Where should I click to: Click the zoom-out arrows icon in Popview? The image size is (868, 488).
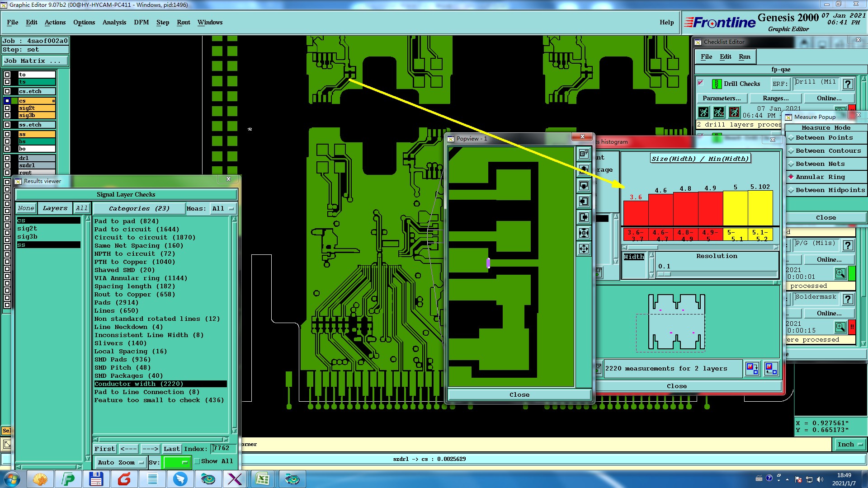(584, 249)
